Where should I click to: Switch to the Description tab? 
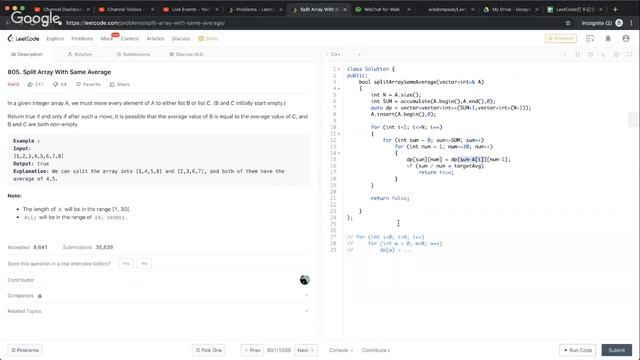[27, 54]
